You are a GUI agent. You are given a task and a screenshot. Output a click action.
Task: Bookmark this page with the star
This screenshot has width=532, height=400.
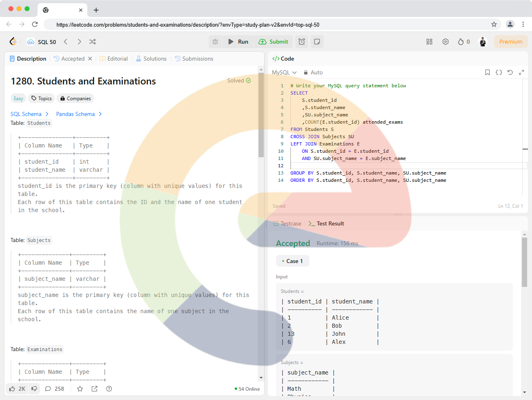click(x=494, y=24)
